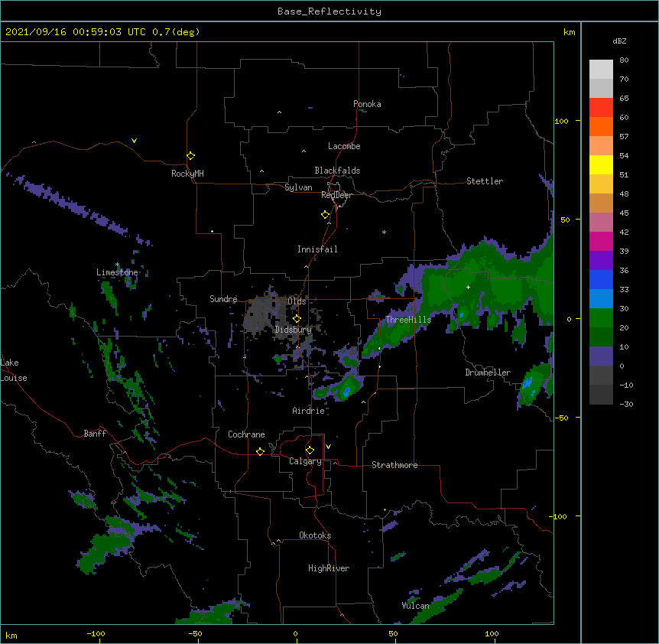Select the RedDeer city label
This screenshot has width=659, height=644.
336,195
